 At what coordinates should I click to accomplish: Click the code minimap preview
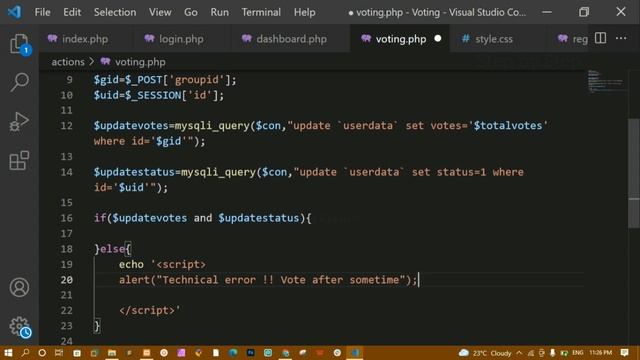pyautogui.click(x=606, y=81)
